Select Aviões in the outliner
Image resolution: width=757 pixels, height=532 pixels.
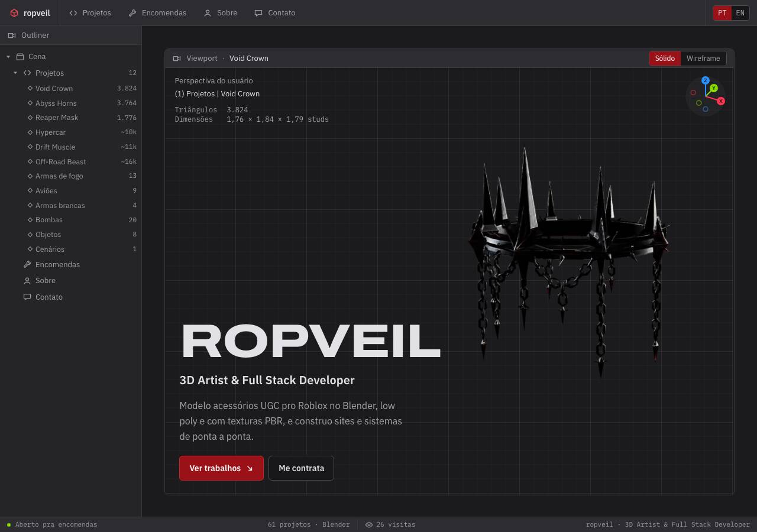pyautogui.click(x=71, y=190)
